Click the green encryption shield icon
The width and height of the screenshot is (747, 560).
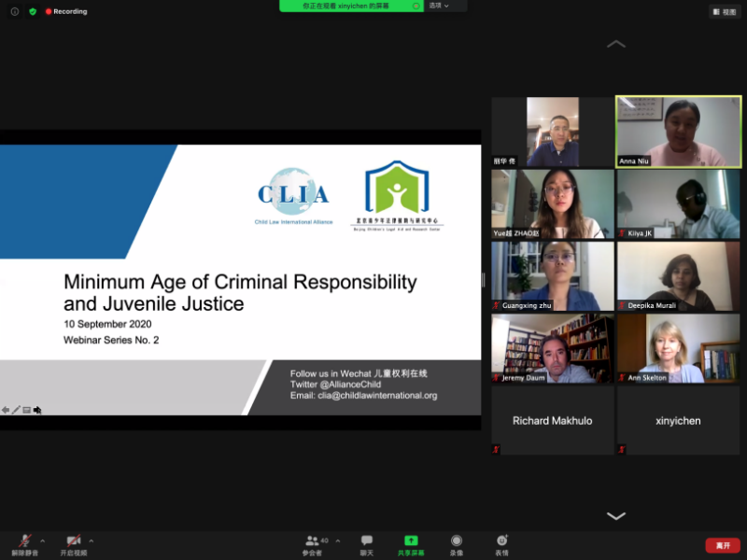tap(33, 11)
